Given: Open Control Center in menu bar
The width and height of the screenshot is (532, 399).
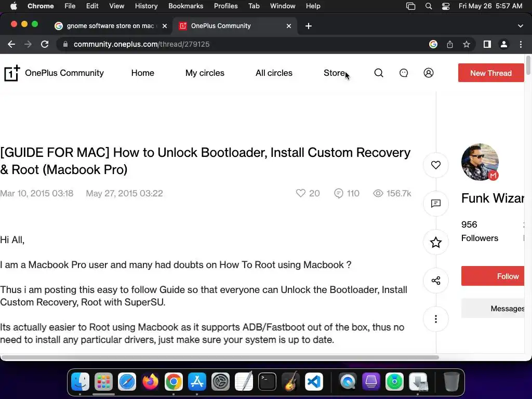Looking at the screenshot, I should click(445, 6).
